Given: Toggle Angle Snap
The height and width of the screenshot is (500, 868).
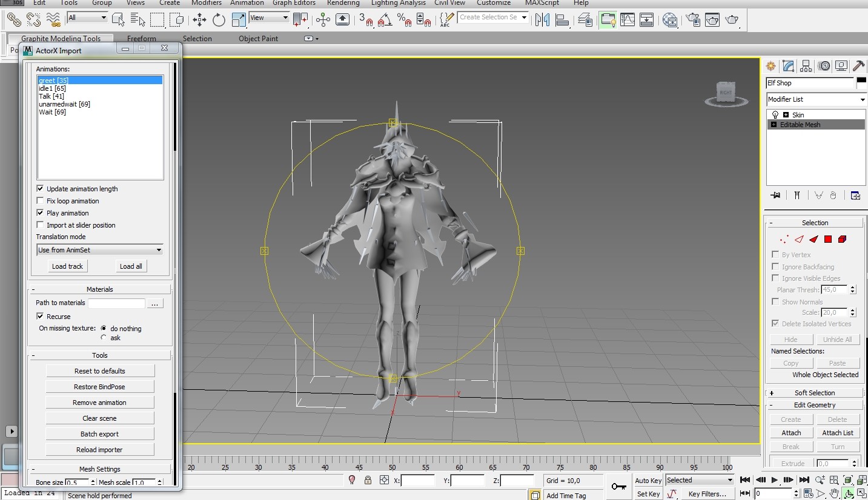Looking at the screenshot, I should coord(385,19).
